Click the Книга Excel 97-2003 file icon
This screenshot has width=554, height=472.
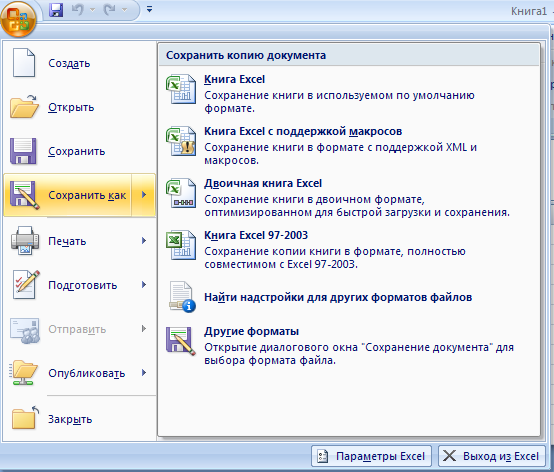tap(181, 245)
